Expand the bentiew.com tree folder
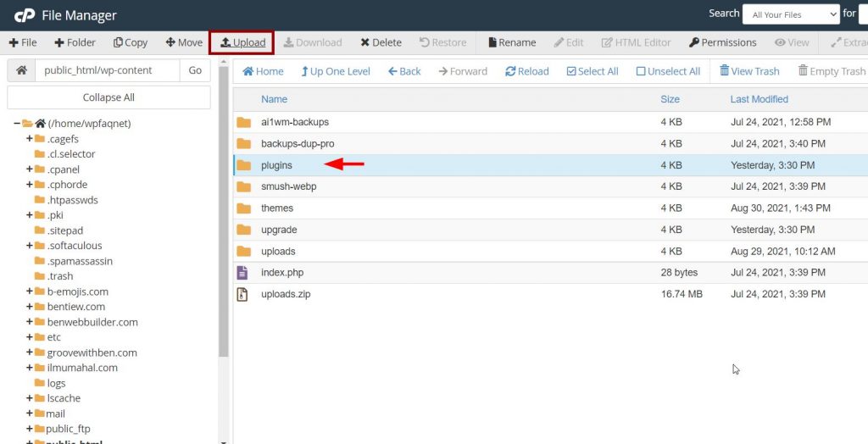This screenshot has width=868, height=444. [x=30, y=306]
